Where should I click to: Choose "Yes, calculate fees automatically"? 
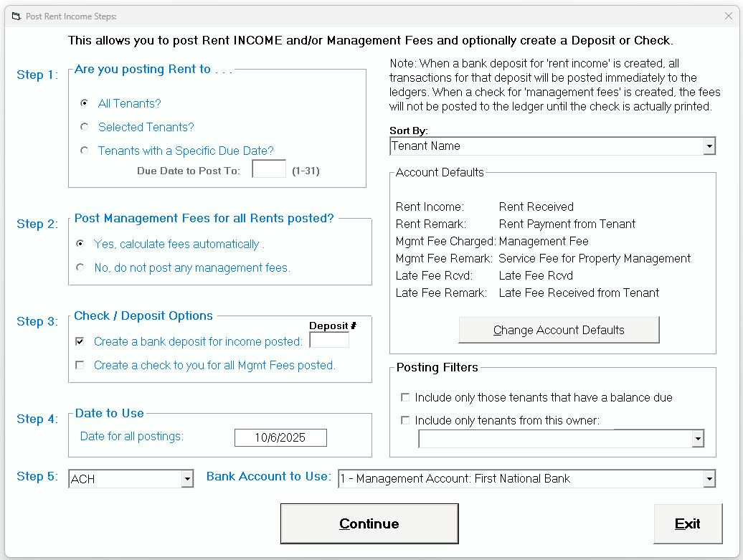[x=80, y=244]
